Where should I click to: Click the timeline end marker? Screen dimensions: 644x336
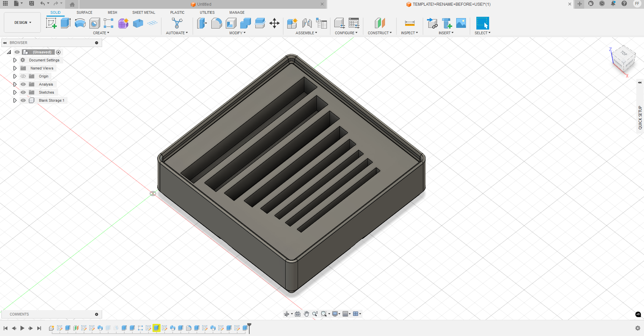(x=249, y=328)
